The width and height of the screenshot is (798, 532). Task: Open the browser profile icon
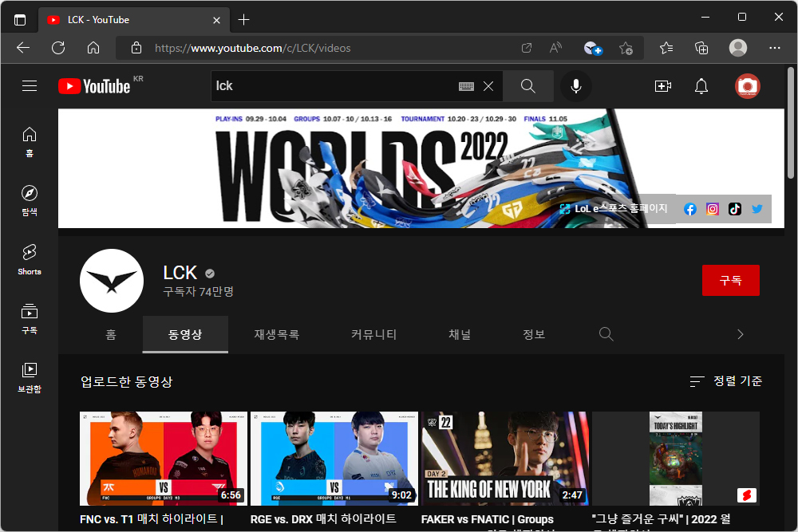[x=738, y=48]
